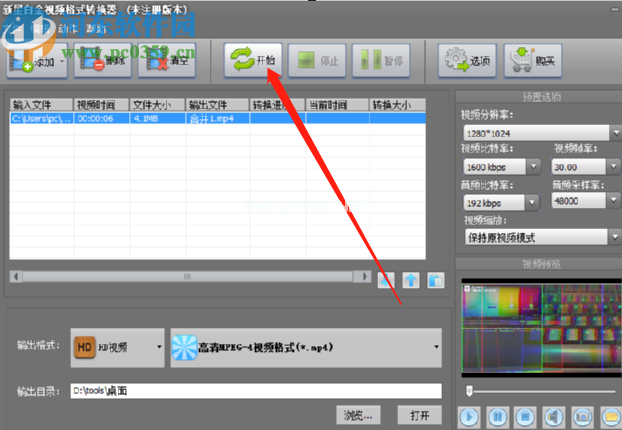Image resolution: width=622 pixels, height=430 pixels.
Task: Mute preview with the speaker icon
Action: click(553, 414)
